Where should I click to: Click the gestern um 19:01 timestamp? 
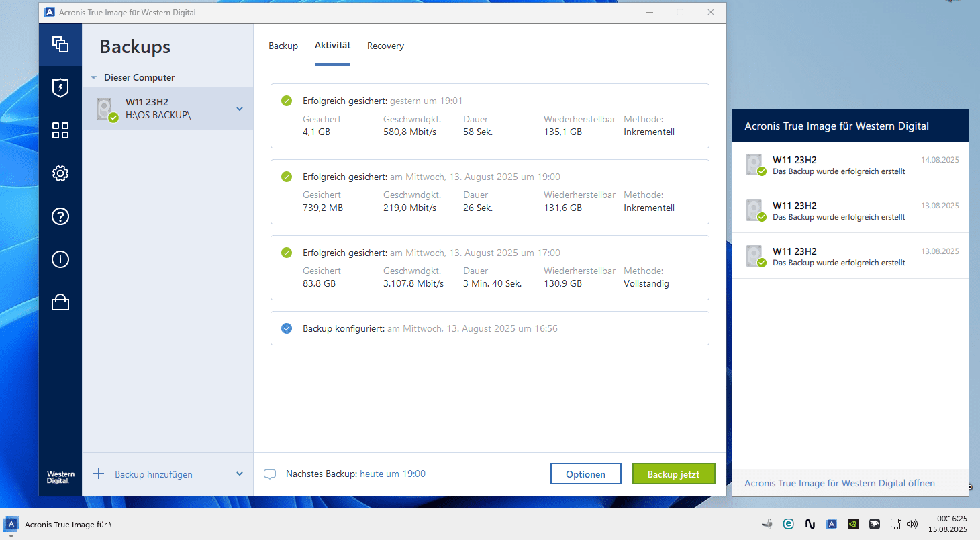pyautogui.click(x=426, y=101)
